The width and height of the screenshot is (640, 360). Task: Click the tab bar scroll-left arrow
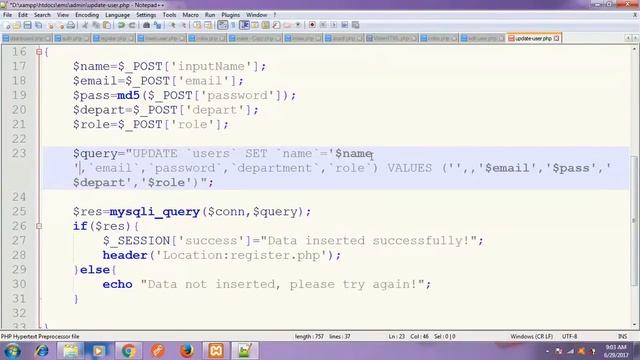[628, 38]
